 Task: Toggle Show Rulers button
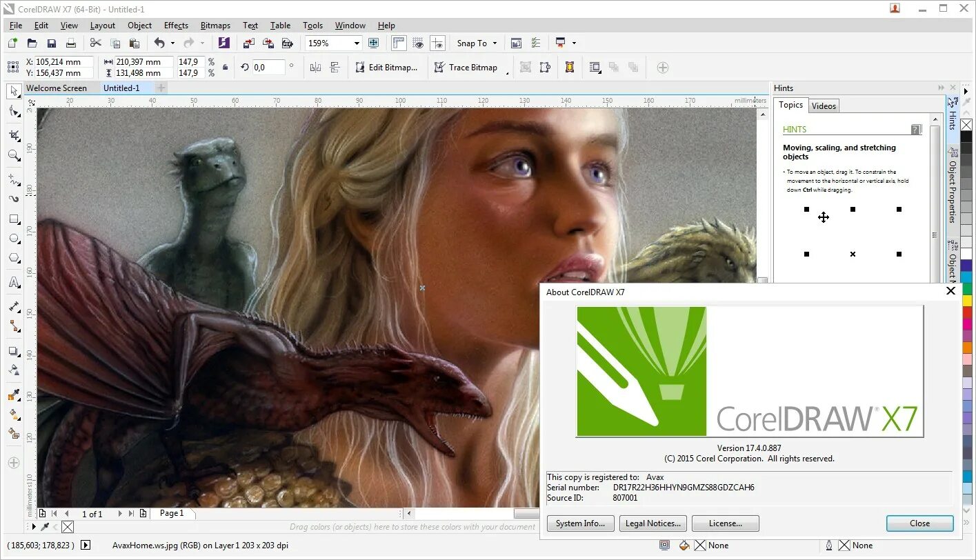pos(399,43)
